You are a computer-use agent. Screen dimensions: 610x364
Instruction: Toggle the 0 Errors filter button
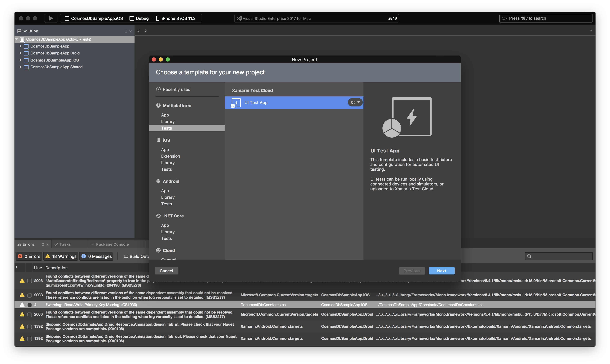(x=29, y=256)
